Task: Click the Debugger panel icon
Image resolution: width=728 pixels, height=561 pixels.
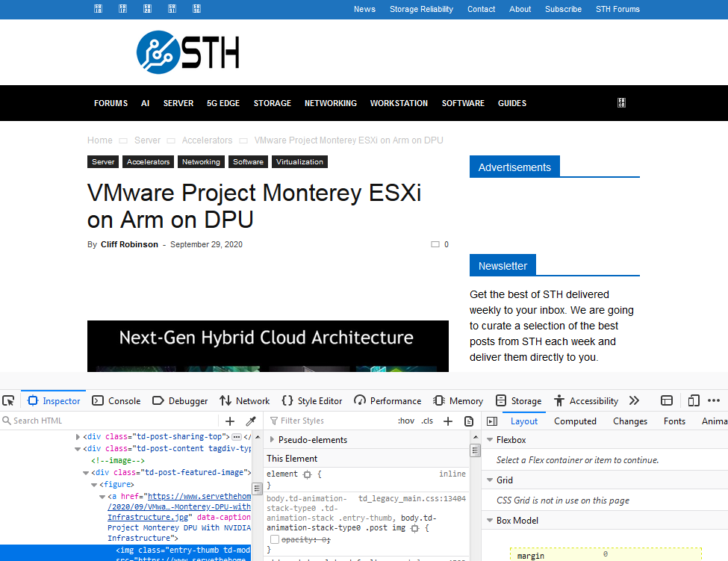Action: point(158,401)
